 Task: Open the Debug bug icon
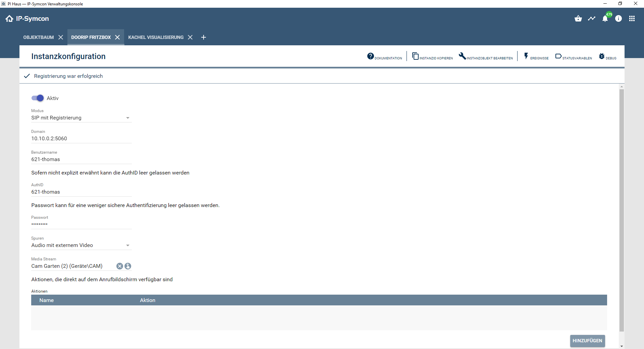(x=607, y=57)
